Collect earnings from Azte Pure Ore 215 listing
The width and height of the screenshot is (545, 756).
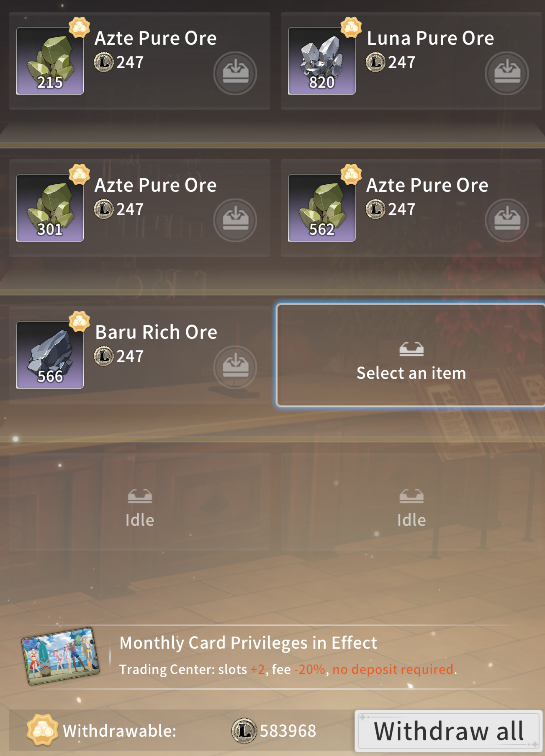click(x=235, y=73)
